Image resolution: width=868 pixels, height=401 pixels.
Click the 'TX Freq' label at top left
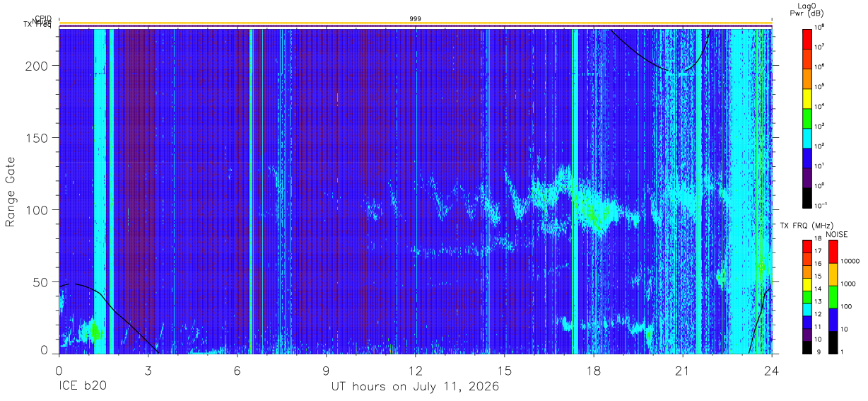coord(37,25)
